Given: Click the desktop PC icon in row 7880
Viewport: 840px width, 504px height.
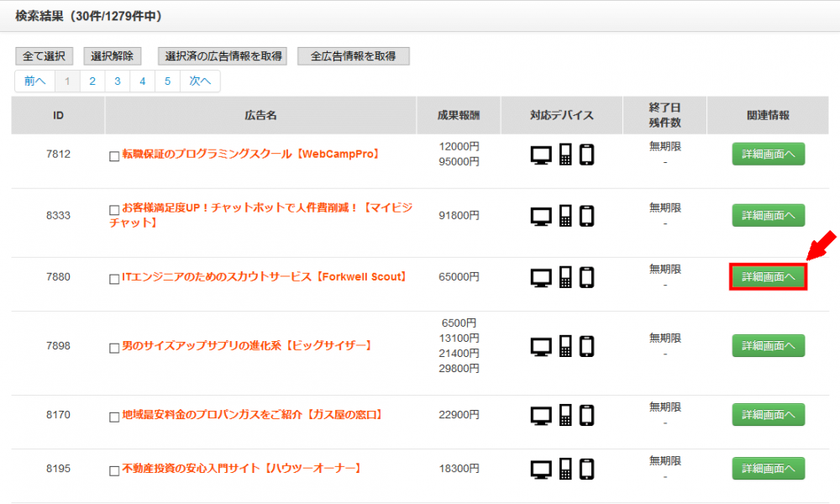Looking at the screenshot, I should tap(541, 279).
